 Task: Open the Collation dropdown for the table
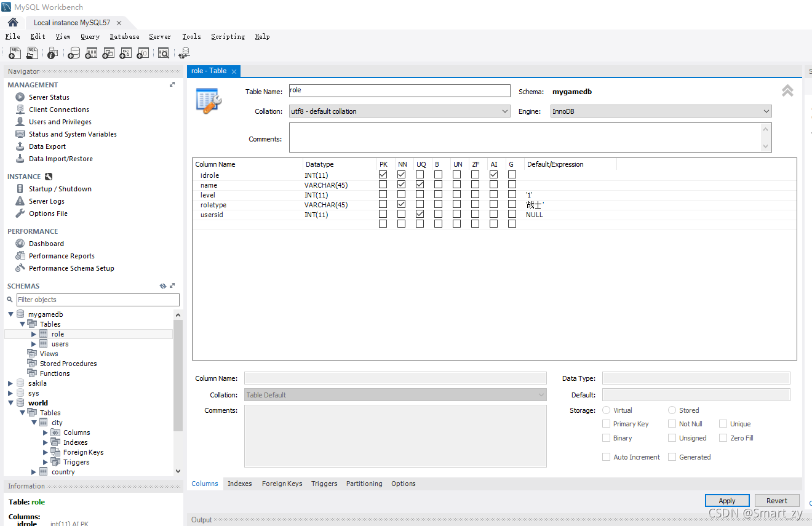click(x=400, y=111)
